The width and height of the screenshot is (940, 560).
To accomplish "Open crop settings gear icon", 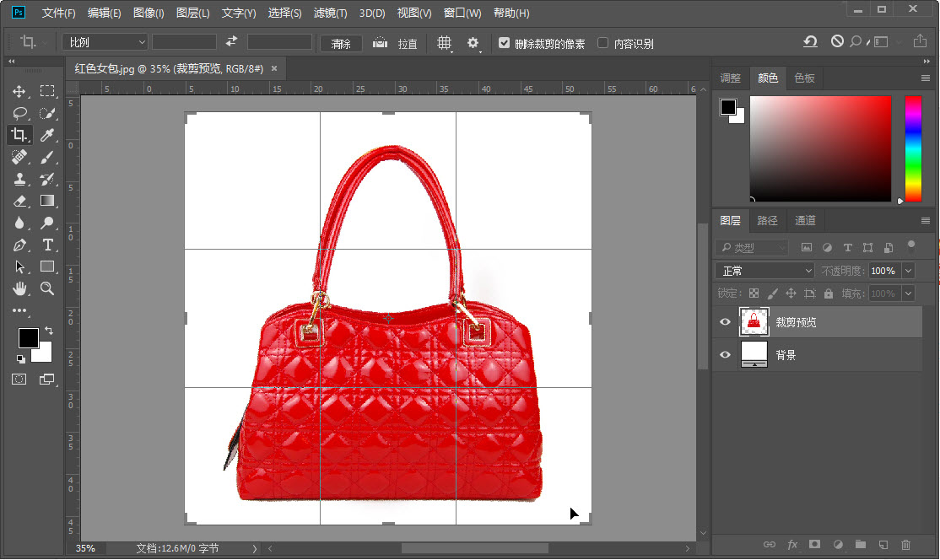I will click(x=473, y=43).
